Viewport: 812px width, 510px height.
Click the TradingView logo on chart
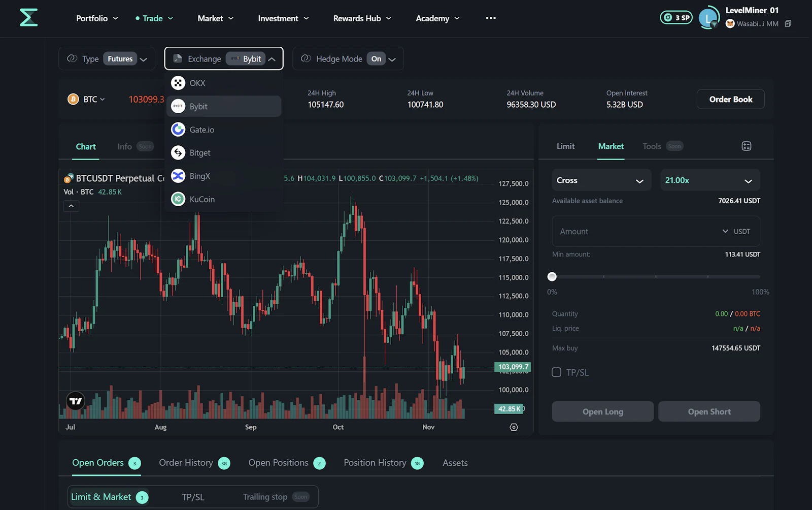click(x=76, y=401)
